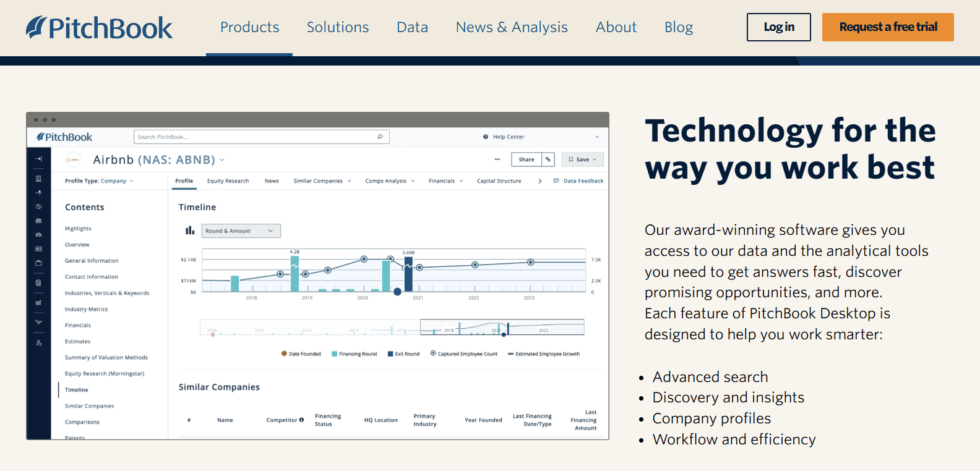Open the About navigation menu
Screen dimensions: 980x471
click(616, 27)
